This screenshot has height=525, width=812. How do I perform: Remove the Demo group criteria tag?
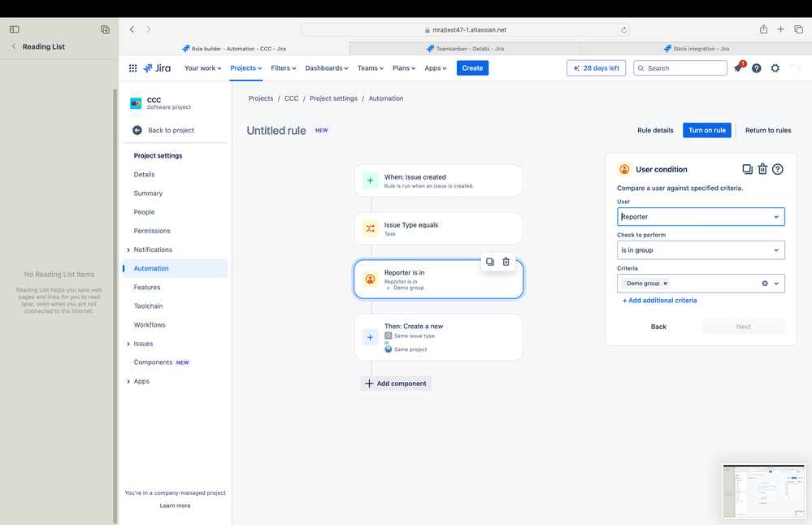click(666, 284)
